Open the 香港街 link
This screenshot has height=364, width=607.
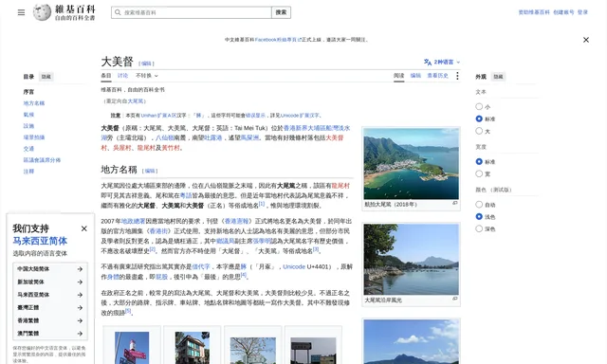pyautogui.click(x=158, y=231)
